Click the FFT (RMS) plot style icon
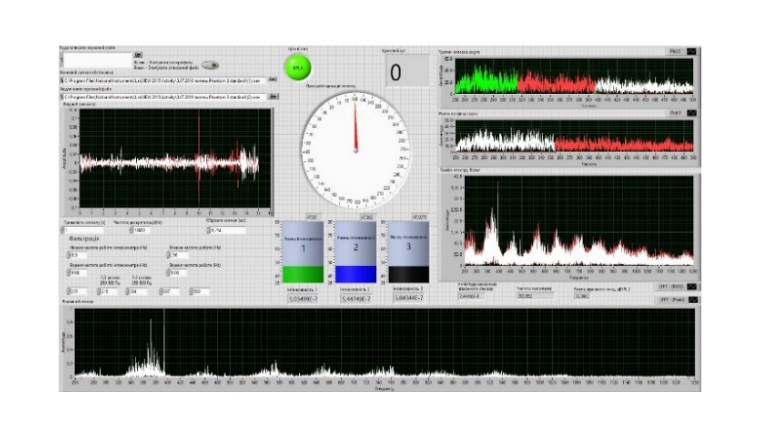 click(692, 287)
